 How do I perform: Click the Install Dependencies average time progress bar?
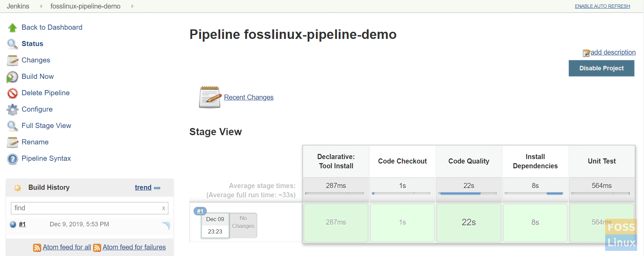(534, 194)
